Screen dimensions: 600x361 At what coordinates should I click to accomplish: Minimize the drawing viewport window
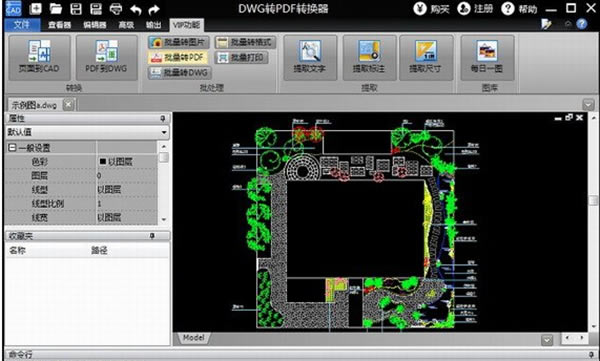point(558,118)
